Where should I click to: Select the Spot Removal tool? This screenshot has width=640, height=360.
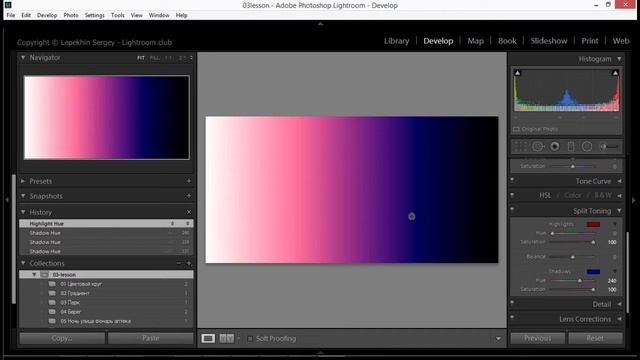click(x=538, y=147)
